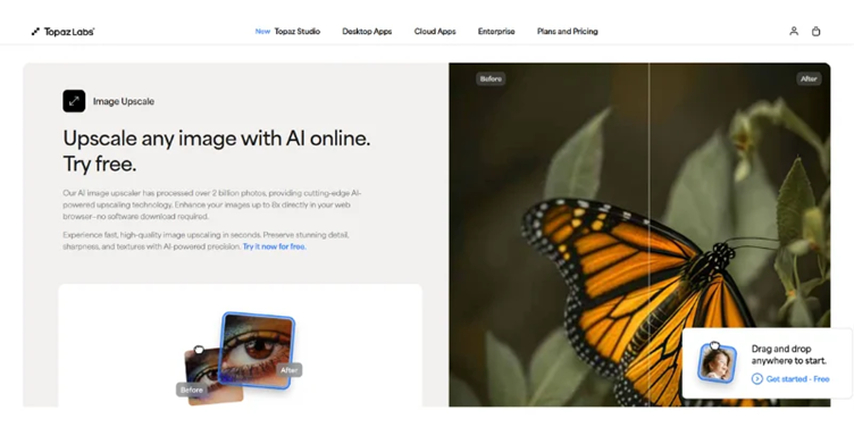Open the Topaz Studio menu item
854x427 pixels.
pos(297,32)
